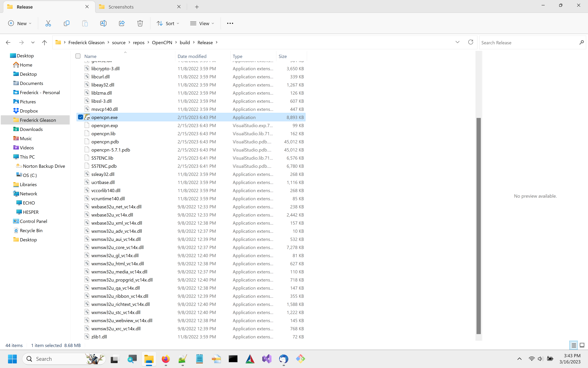Click the volume speaker tray icon
Image resolution: width=588 pixels, height=368 pixels.
(541, 359)
